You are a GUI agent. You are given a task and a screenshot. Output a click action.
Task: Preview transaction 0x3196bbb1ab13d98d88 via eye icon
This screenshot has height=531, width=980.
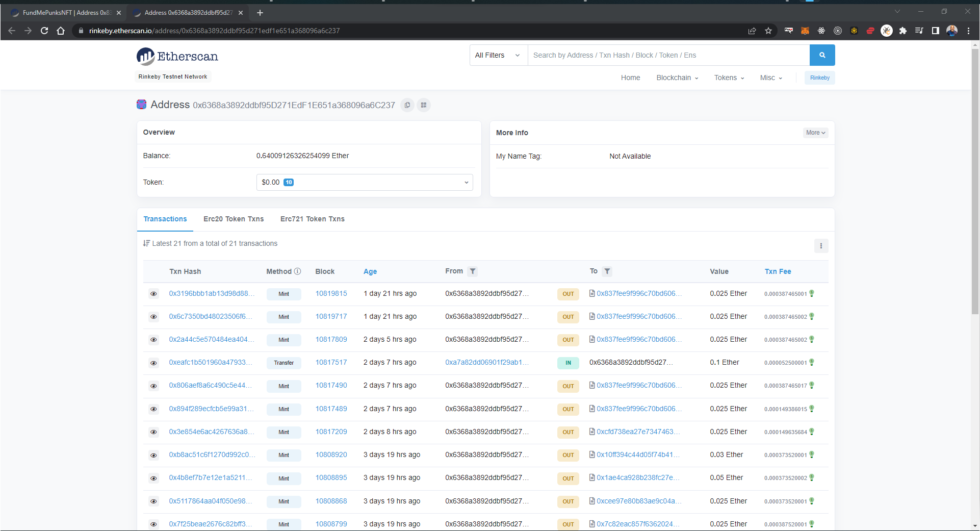pos(153,294)
